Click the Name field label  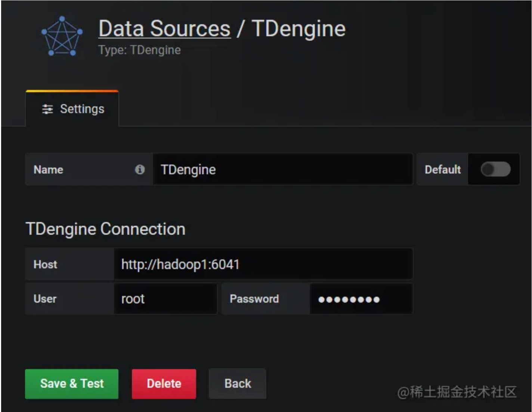point(48,169)
